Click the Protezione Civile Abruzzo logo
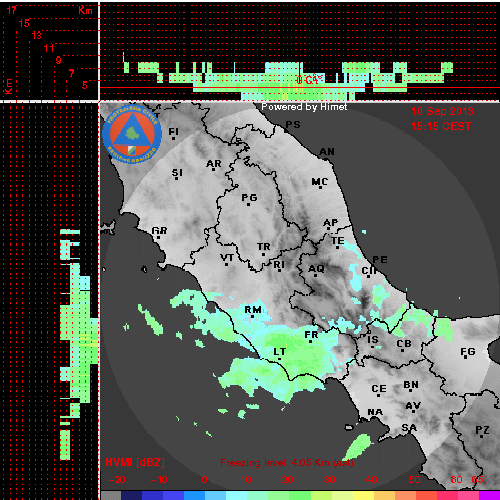 pyautogui.click(x=132, y=135)
